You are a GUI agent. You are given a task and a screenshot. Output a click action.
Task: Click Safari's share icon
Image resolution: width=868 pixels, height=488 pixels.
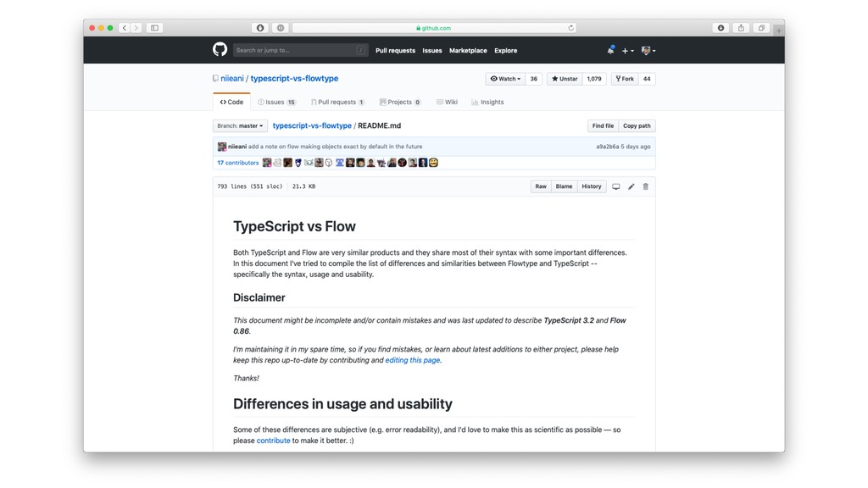(741, 28)
